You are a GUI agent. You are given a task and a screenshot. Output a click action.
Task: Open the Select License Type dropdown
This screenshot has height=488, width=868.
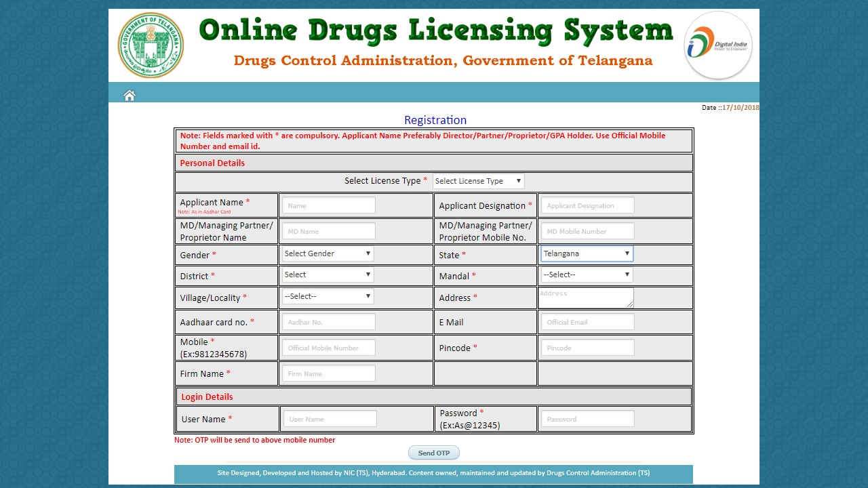(478, 181)
